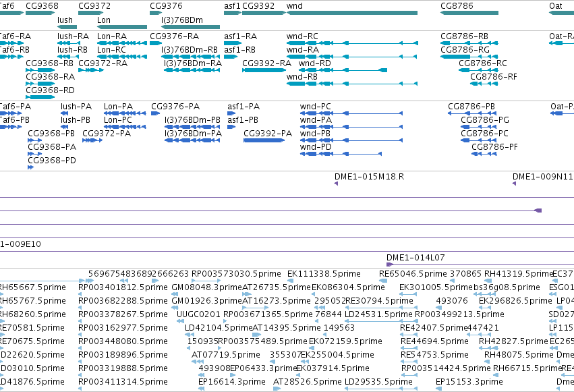
Task: Click the Lon gene feature bar
Action: coord(122,27)
